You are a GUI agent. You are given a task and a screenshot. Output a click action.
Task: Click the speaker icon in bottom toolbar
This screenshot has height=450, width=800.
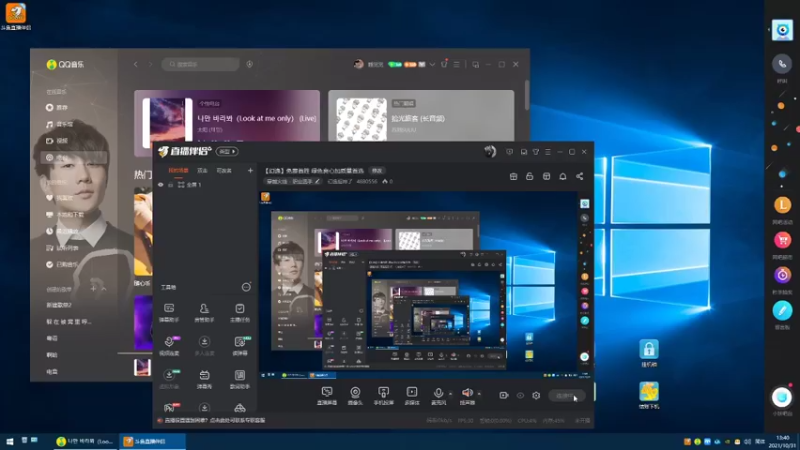point(467,393)
